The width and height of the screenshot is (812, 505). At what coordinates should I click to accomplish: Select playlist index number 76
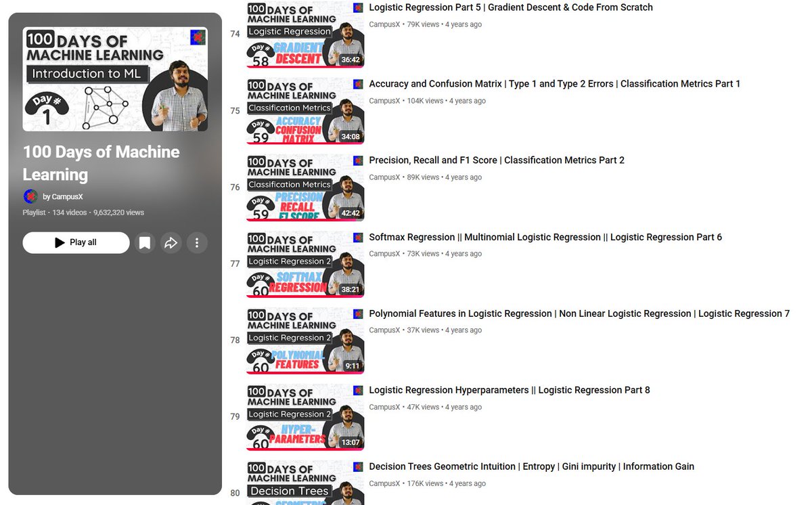pos(235,188)
